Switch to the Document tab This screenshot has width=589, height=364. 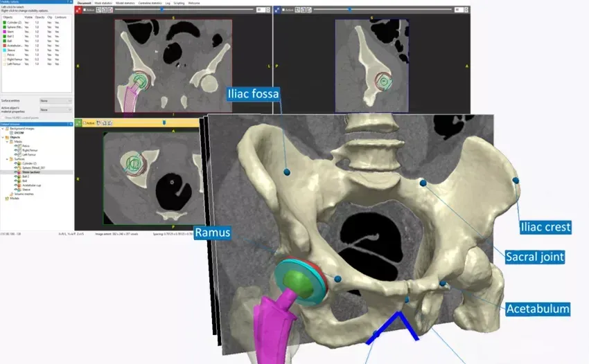84,3
